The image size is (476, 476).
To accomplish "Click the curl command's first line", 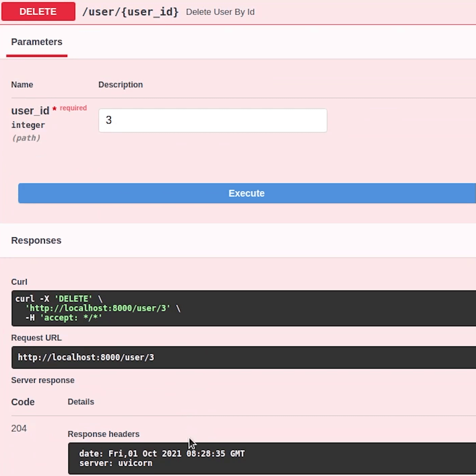I will point(59,299).
